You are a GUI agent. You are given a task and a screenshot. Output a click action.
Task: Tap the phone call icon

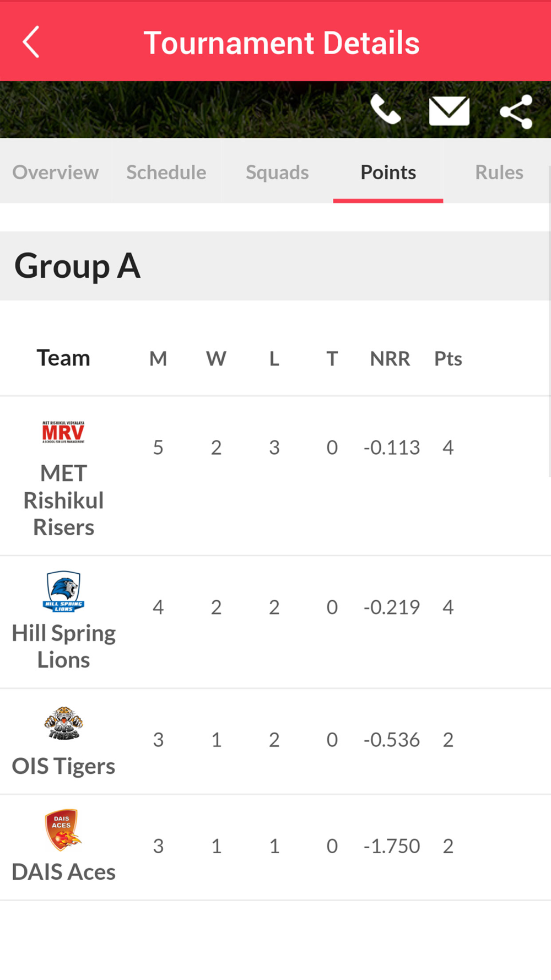click(x=385, y=110)
